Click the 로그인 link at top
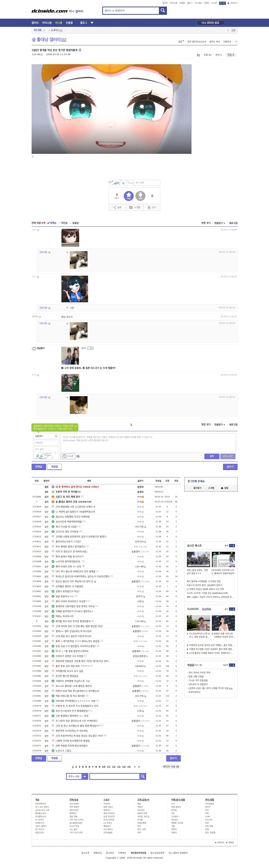Screen dimensions: 269x868 (x=222, y=3)
